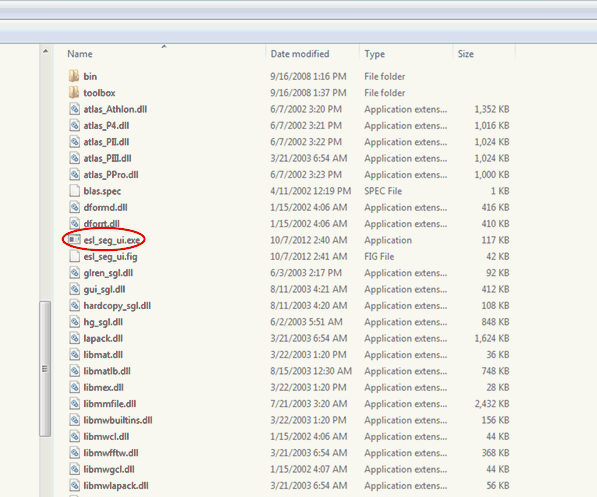Open the toolbox folder icon
This screenshot has height=497, width=597.
point(74,93)
